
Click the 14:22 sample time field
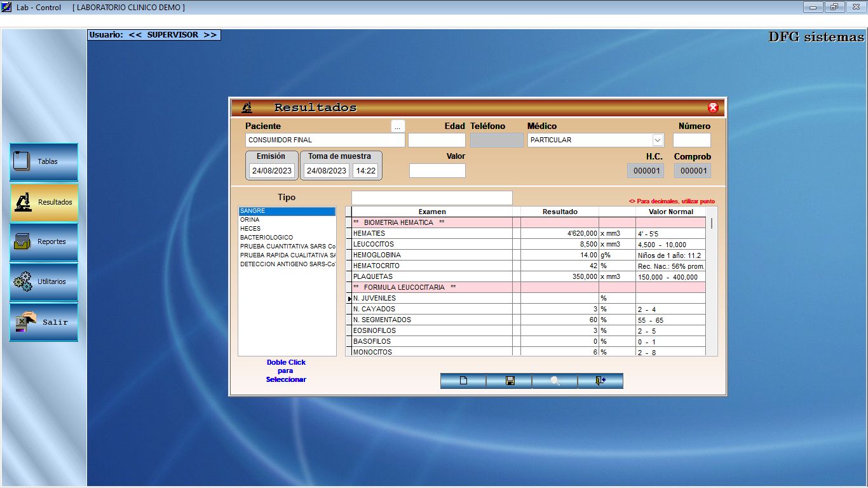click(x=365, y=171)
